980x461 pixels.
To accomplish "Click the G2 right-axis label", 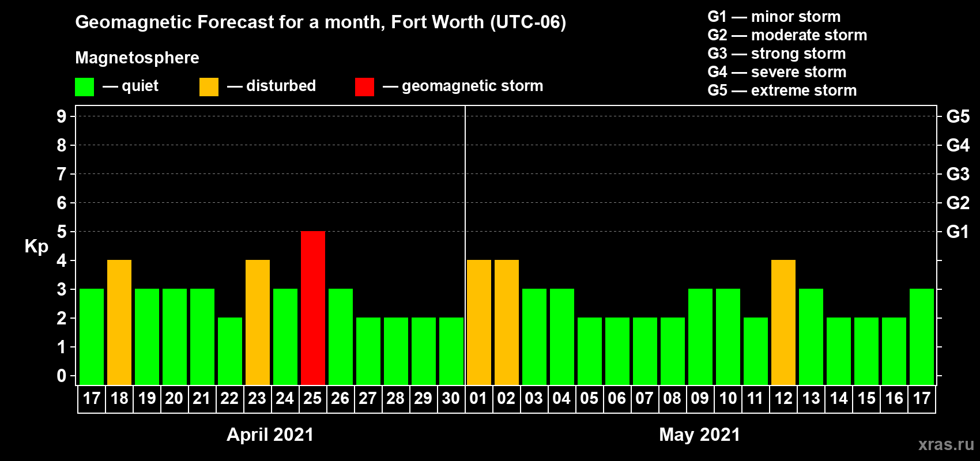I will pos(958,203).
